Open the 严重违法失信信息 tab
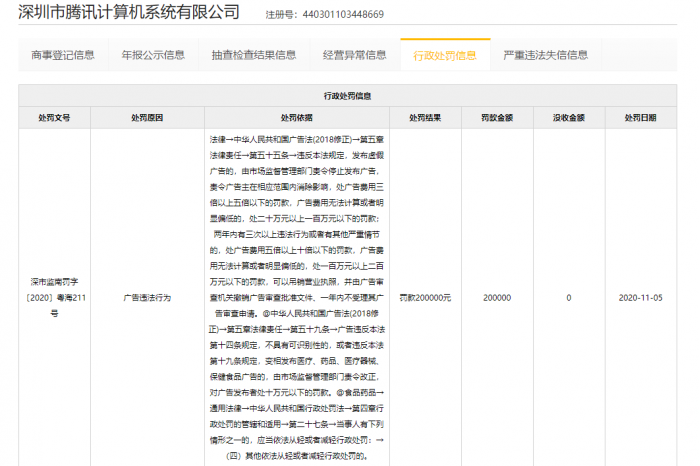The image size is (700, 466). [545, 55]
